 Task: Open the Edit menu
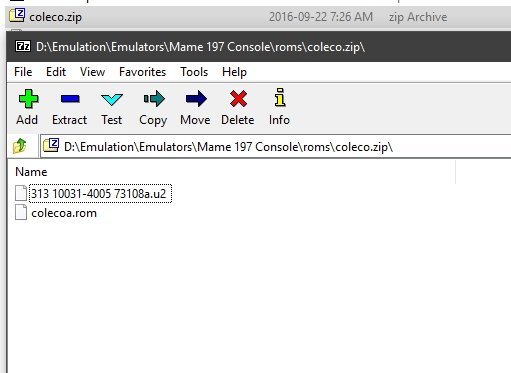tap(56, 72)
